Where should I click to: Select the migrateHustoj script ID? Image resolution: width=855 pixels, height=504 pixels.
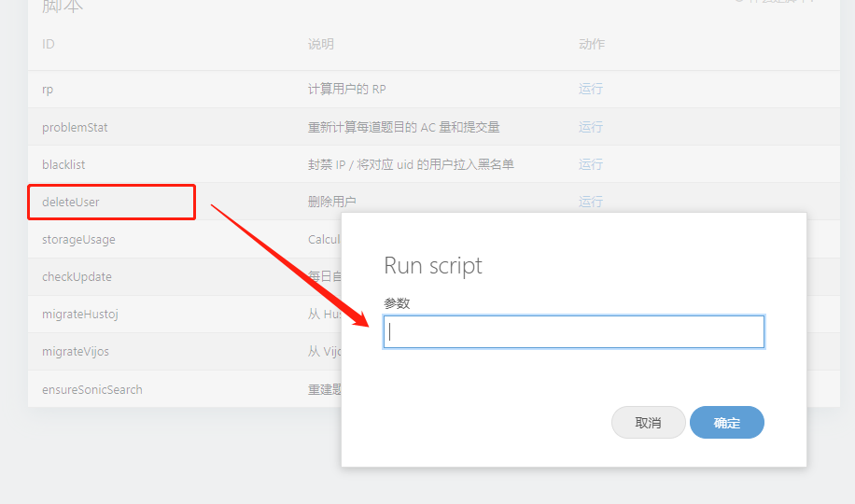80,315
